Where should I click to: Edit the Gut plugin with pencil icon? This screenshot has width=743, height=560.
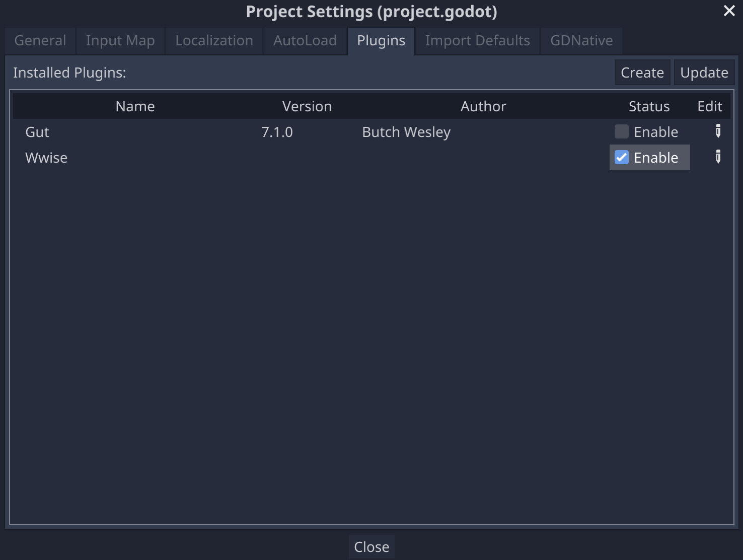click(x=718, y=131)
